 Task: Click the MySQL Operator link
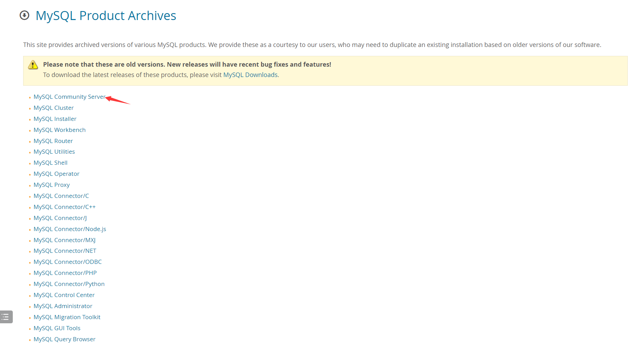[56, 174]
